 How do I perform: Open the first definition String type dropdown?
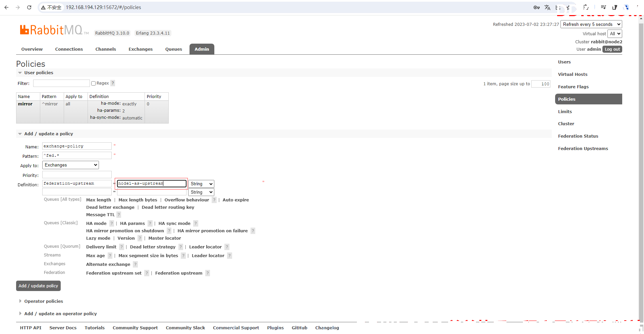pyautogui.click(x=201, y=184)
